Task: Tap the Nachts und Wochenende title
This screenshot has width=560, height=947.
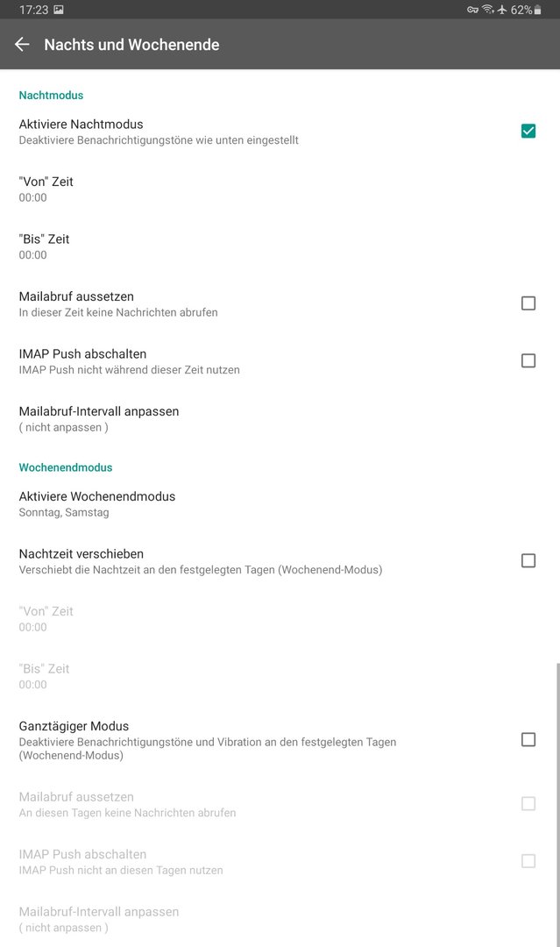Action: [131, 45]
